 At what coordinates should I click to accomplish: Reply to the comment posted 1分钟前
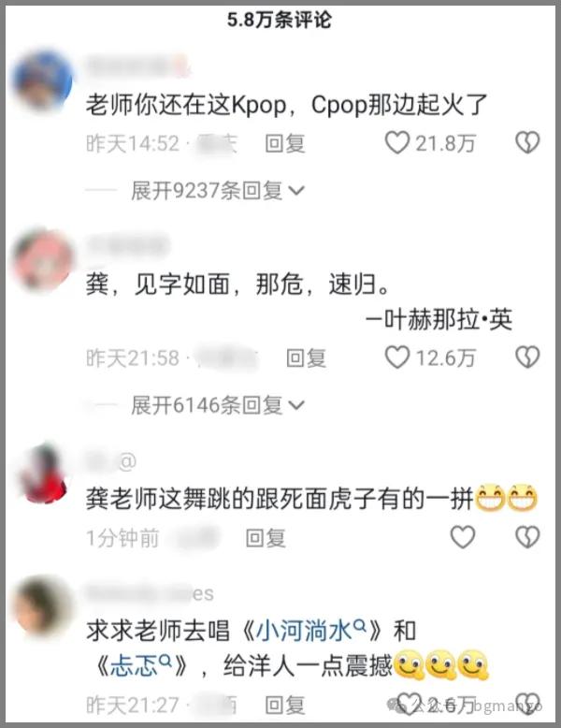click(x=265, y=538)
